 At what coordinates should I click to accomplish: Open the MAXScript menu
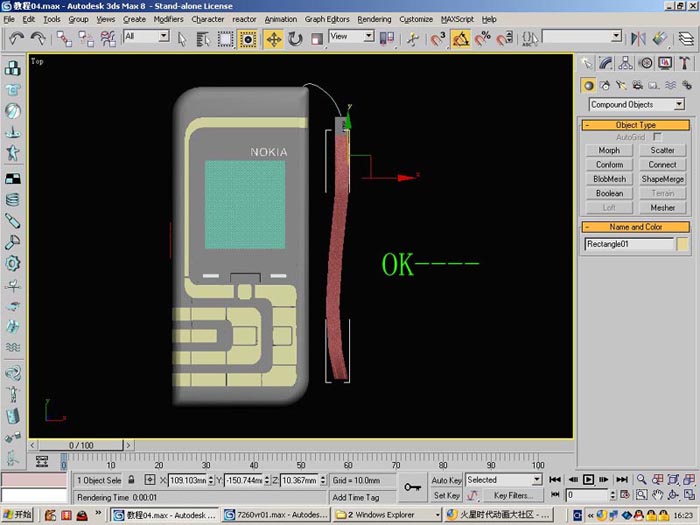point(457,19)
